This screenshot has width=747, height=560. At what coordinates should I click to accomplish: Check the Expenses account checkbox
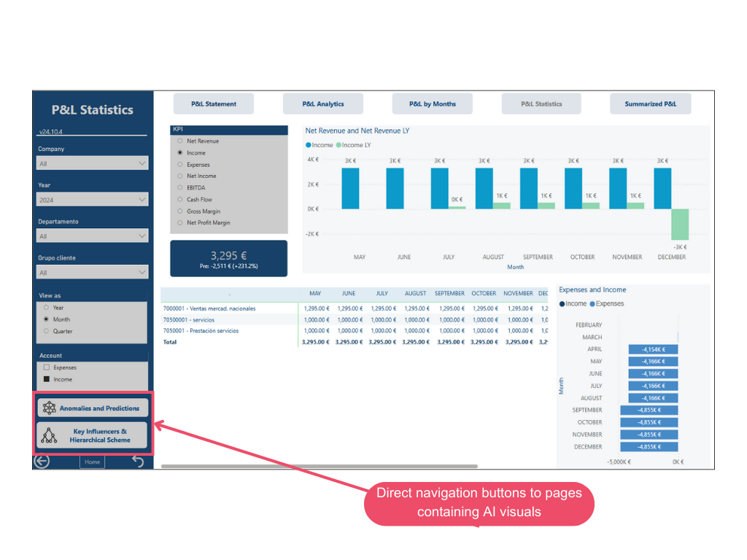(x=47, y=367)
